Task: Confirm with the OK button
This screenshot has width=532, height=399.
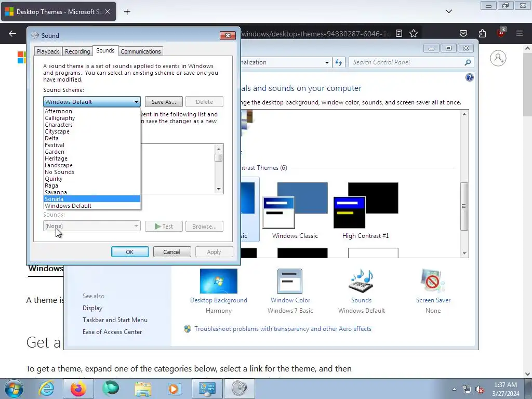Action: click(129, 252)
